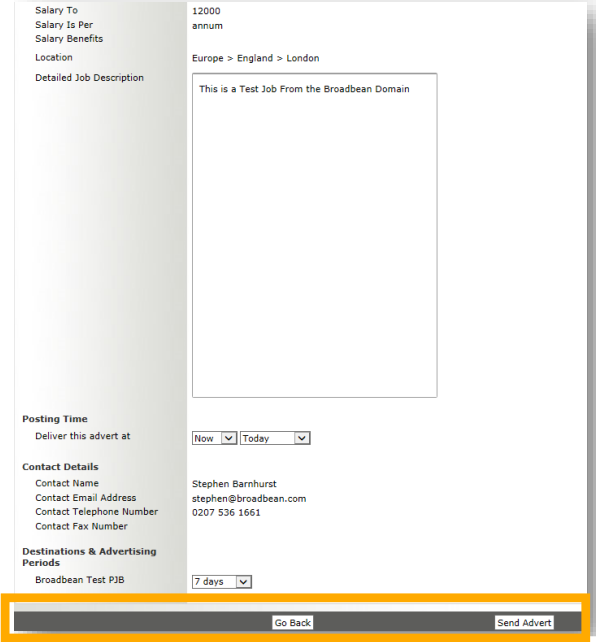Click the email stephen@broadbean.com
596x642 pixels.
click(x=249, y=498)
